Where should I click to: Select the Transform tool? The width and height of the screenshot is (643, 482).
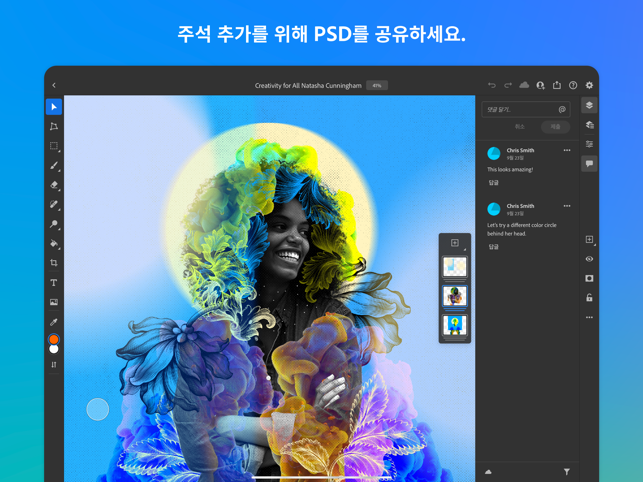[54, 126]
